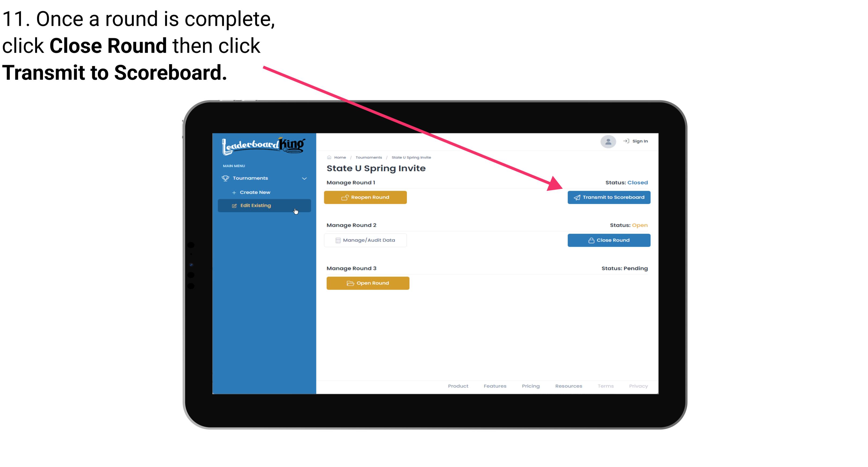Click the Transmit to Scoreboard button
This screenshot has height=467, width=868.
pos(608,197)
